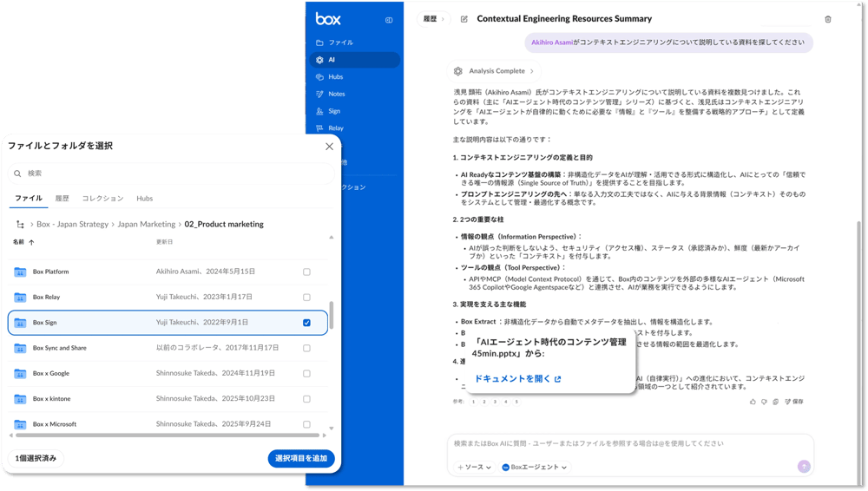
Task: Collapse the blue sidebar panel icon
Action: pyautogui.click(x=389, y=20)
